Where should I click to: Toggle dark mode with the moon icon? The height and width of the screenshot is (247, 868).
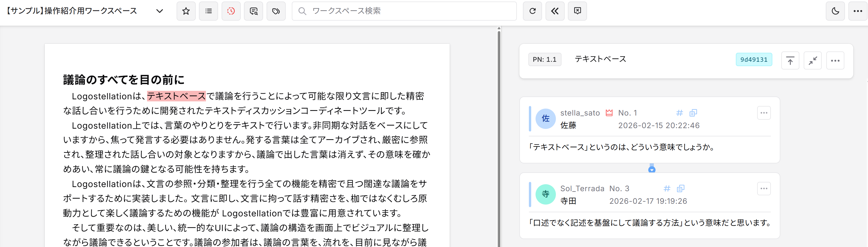[x=835, y=11]
